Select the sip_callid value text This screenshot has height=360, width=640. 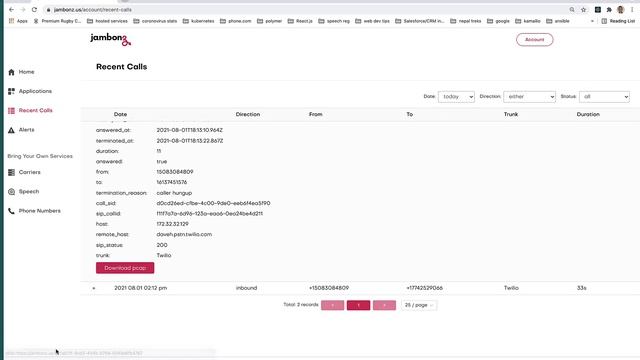209,214
